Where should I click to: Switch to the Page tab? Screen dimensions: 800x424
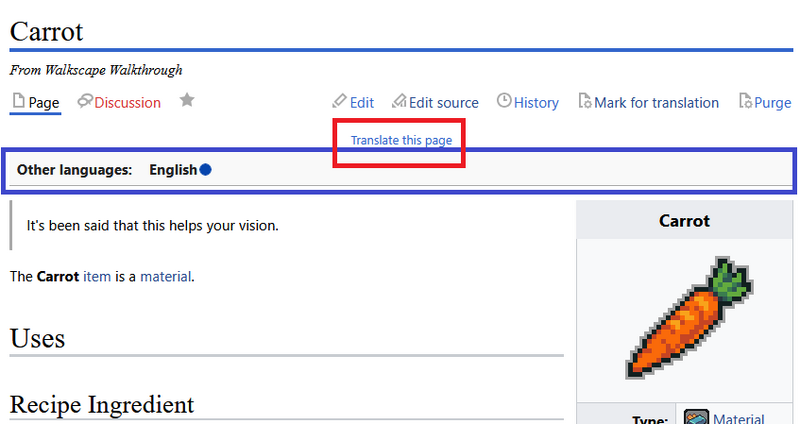(44, 102)
